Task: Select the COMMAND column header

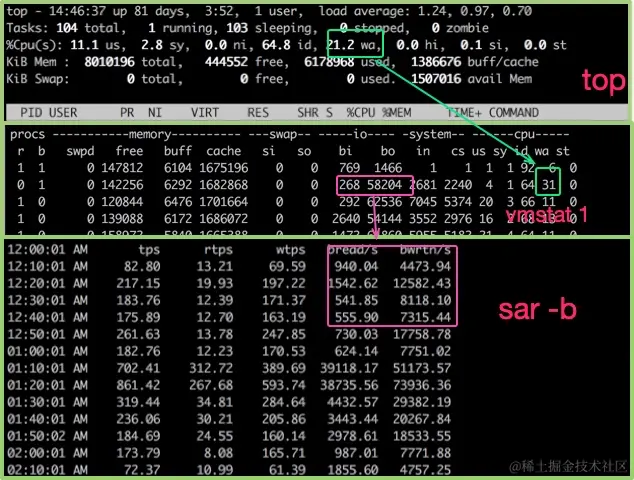Action: [514, 112]
